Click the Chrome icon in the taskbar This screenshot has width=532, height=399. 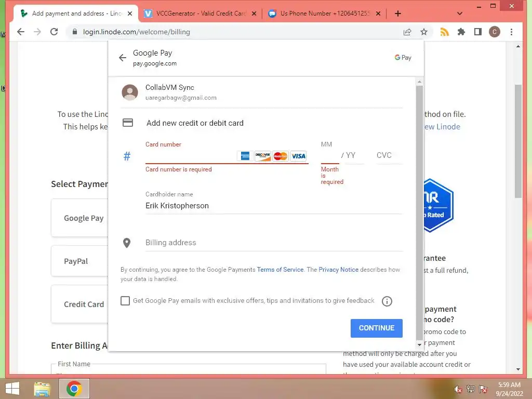pos(74,389)
